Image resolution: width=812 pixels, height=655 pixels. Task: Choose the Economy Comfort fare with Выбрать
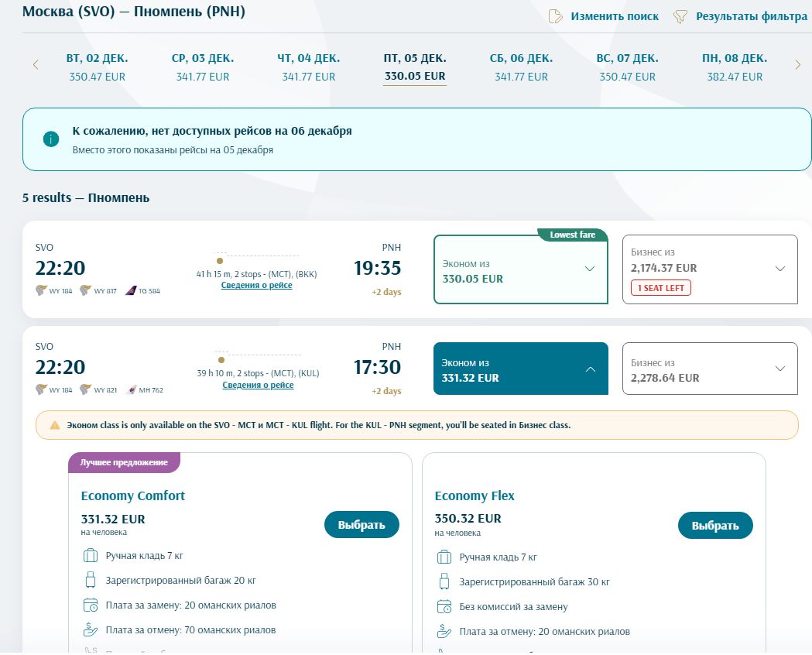[x=361, y=524]
